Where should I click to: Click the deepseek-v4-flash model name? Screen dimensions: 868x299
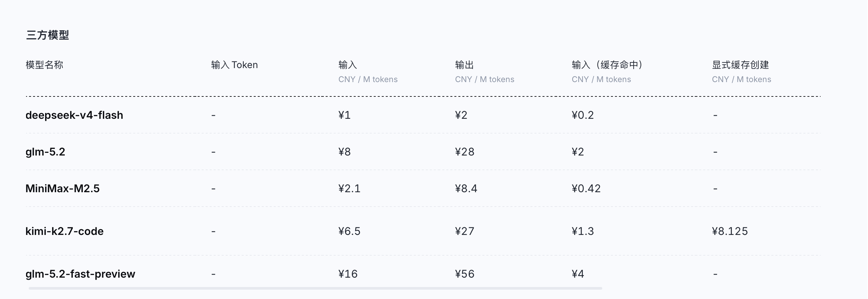(74, 115)
